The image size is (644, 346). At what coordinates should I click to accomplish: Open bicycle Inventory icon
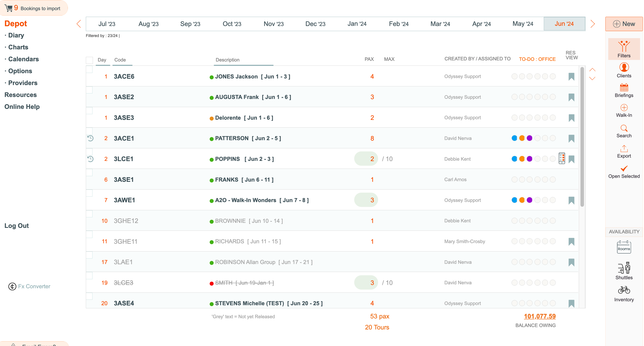click(623, 290)
